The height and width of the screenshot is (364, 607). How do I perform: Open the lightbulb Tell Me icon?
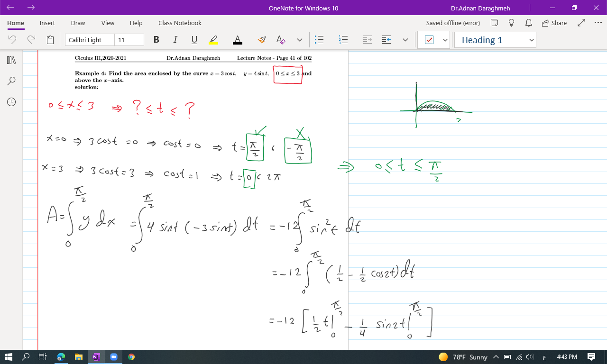(x=511, y=23)
